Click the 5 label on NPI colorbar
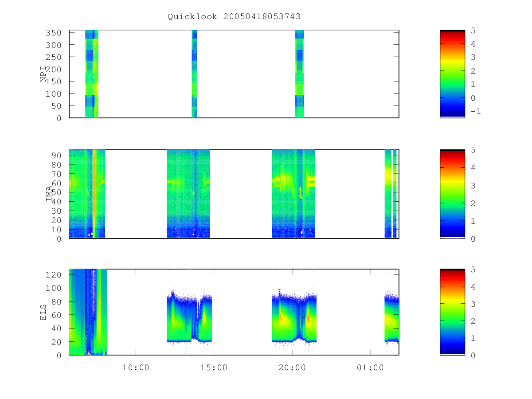Image resolution: width=532 pixels, height=399 pixels. pyautogui.click(x=473, y=30)
